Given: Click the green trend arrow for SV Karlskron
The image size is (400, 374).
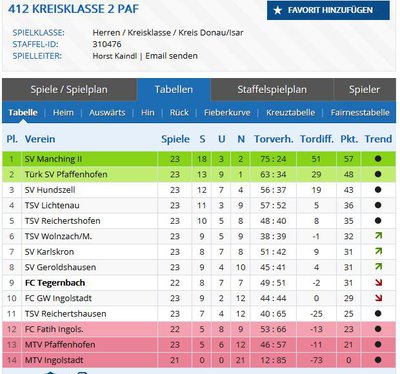Looking at the screenshot, I should pos(378,251).
